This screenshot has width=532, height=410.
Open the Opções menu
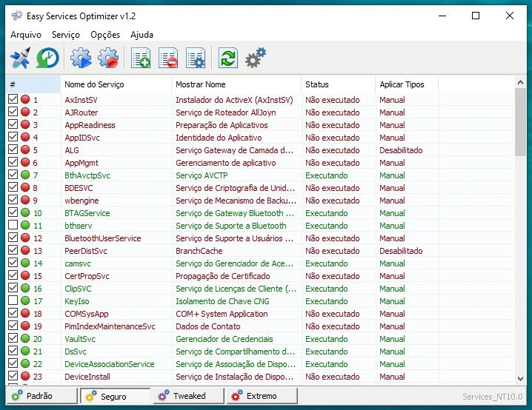tap(105, 35)
